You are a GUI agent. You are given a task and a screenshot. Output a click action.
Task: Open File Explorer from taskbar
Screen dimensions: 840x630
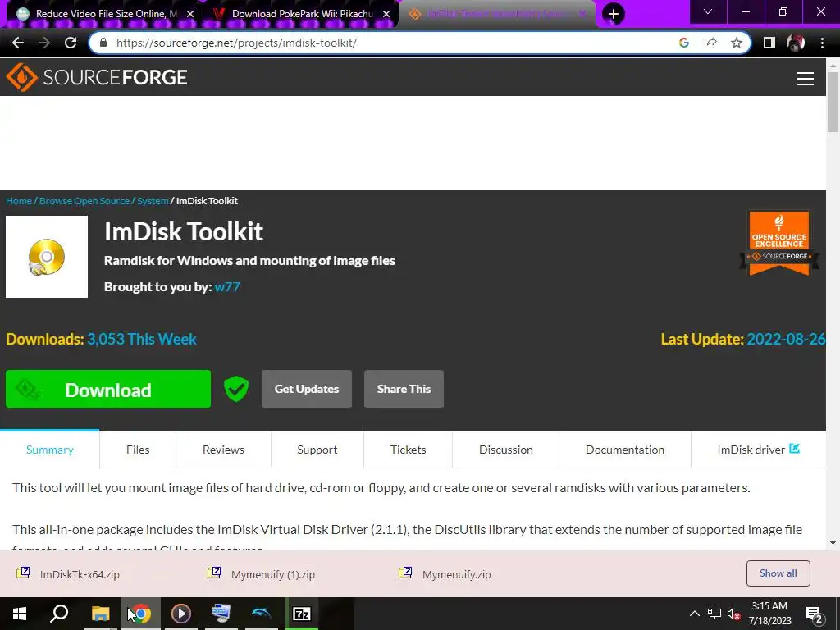coord(100,614)
